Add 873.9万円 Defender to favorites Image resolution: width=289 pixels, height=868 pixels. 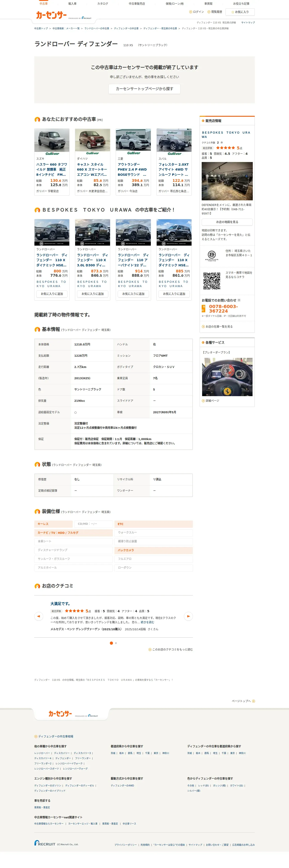(x=93, y=294)
